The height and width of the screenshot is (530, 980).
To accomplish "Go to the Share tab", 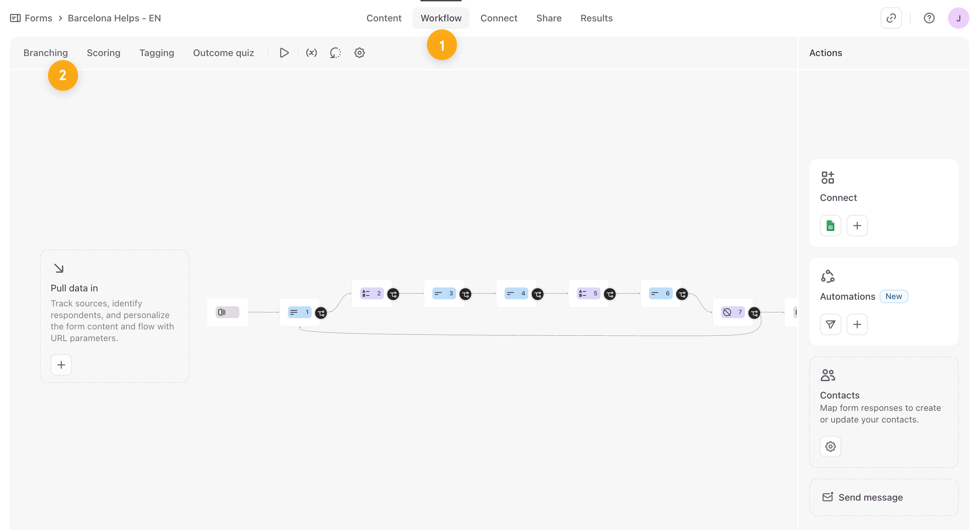I will tap(549, 18).
